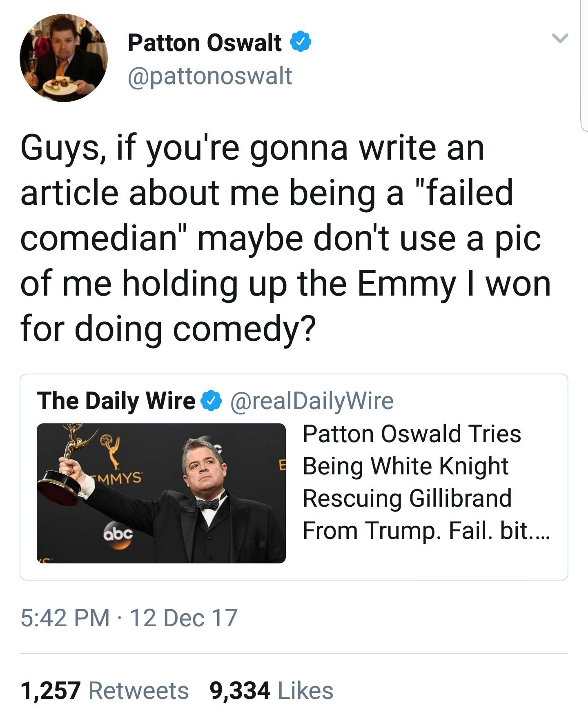Click the scrollbar at right edge
588x721 pixels.
click(x=584, y=65)
